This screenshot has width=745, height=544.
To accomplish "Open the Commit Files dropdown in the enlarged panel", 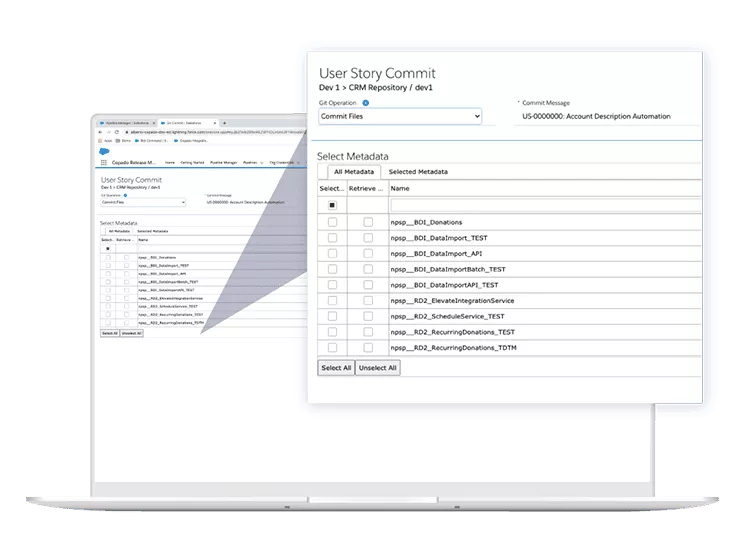I will [x=400, y=116].
